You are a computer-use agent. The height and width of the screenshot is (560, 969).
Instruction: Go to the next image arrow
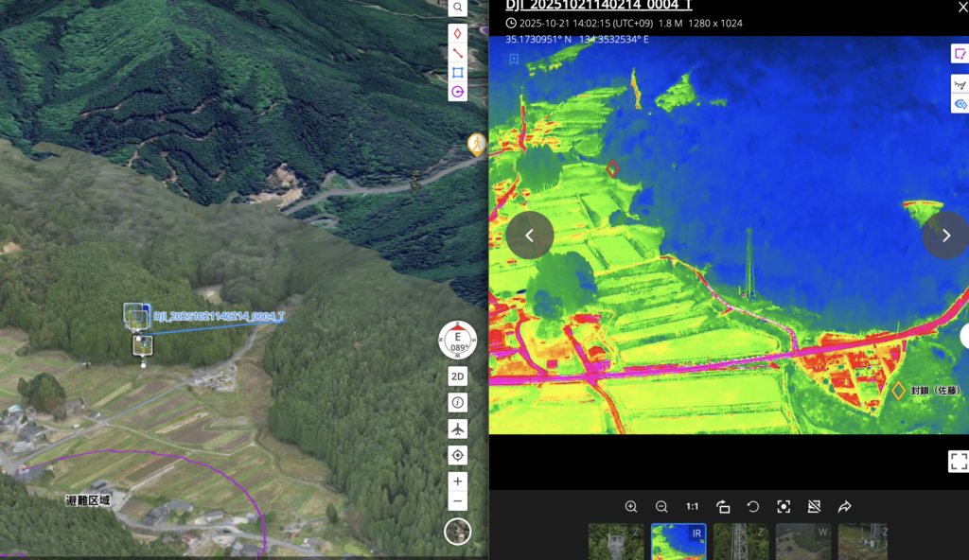point(944,236)
